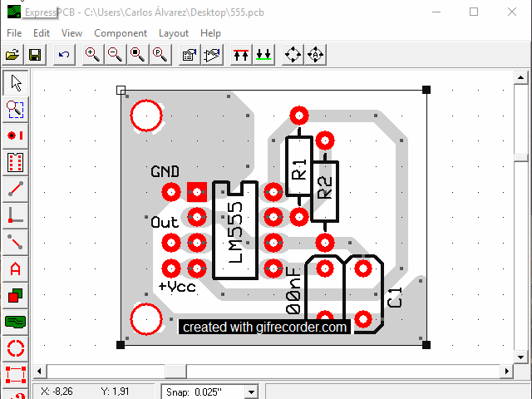Click the board's bottom-left corner handle
Screen dimensions: 532x399
[121, 345]
